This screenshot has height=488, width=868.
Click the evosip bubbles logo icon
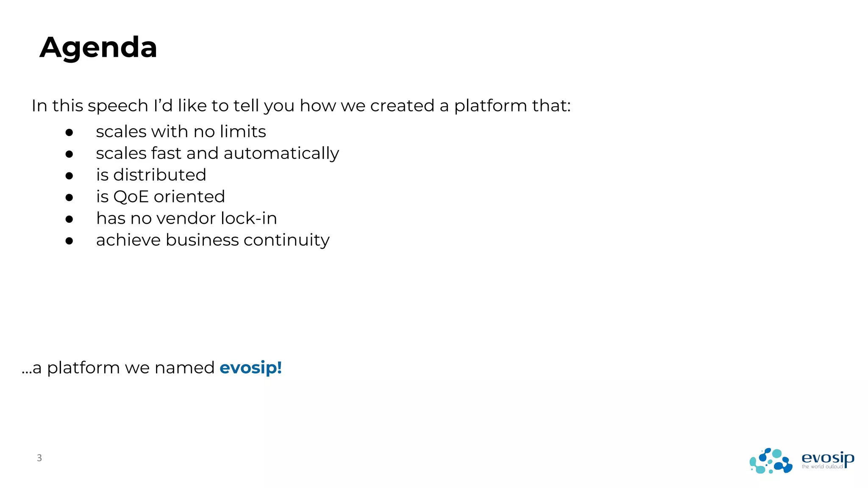[771, 461]
